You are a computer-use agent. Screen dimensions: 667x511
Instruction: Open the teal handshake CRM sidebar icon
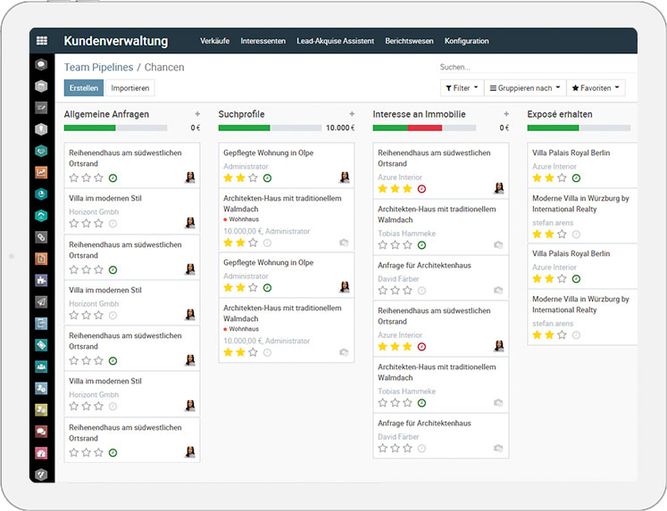[41, 151]
